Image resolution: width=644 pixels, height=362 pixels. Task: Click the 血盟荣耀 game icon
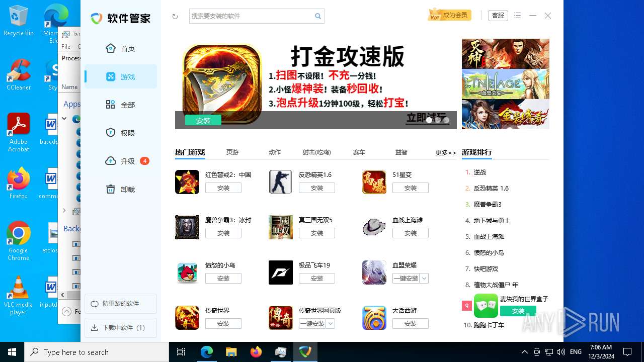374,273
